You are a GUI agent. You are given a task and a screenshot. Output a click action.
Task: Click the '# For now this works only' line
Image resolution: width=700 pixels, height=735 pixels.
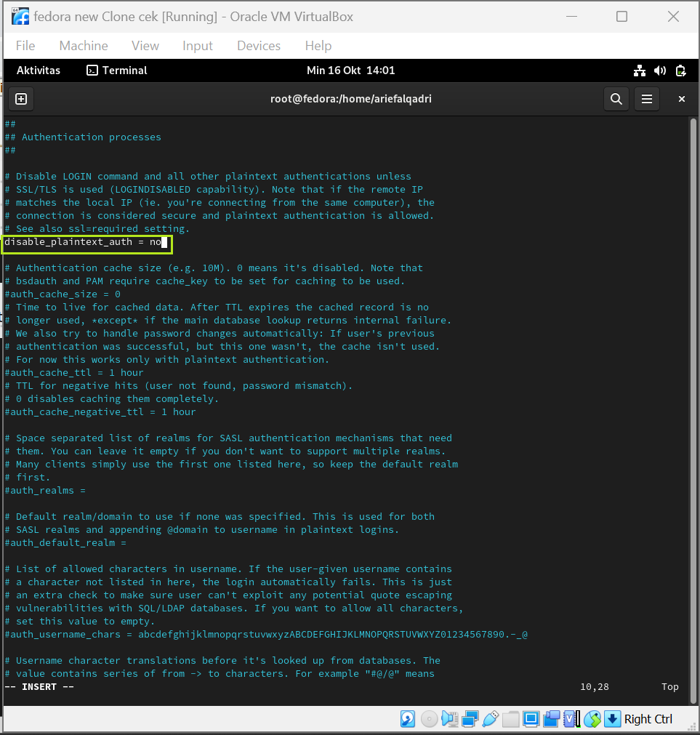(x=167, y=360)
